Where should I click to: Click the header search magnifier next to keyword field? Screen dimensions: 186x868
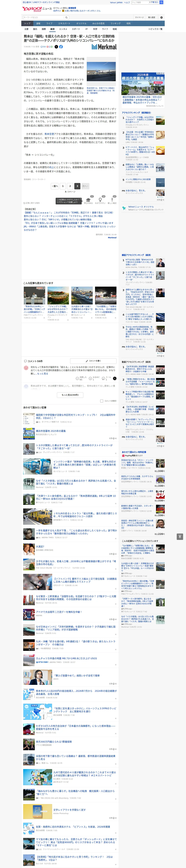point(66,18)
